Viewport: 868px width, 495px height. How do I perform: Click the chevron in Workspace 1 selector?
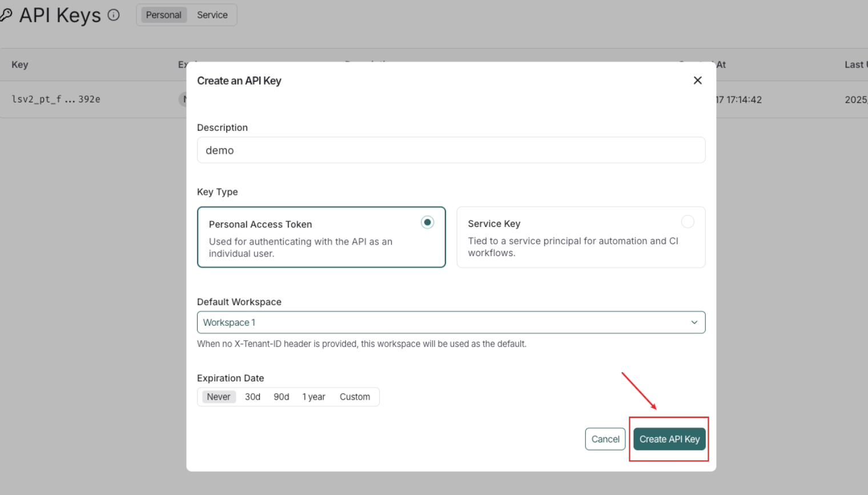tap(694, 322)
